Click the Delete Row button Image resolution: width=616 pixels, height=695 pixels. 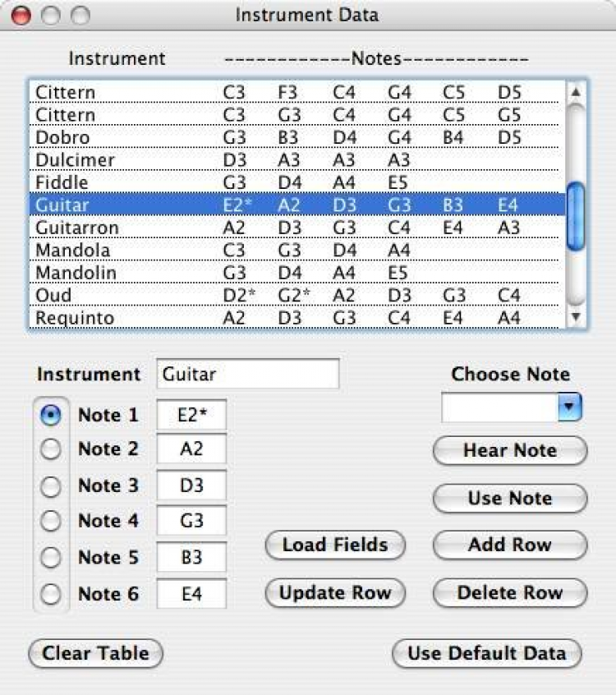pos(509,592)
